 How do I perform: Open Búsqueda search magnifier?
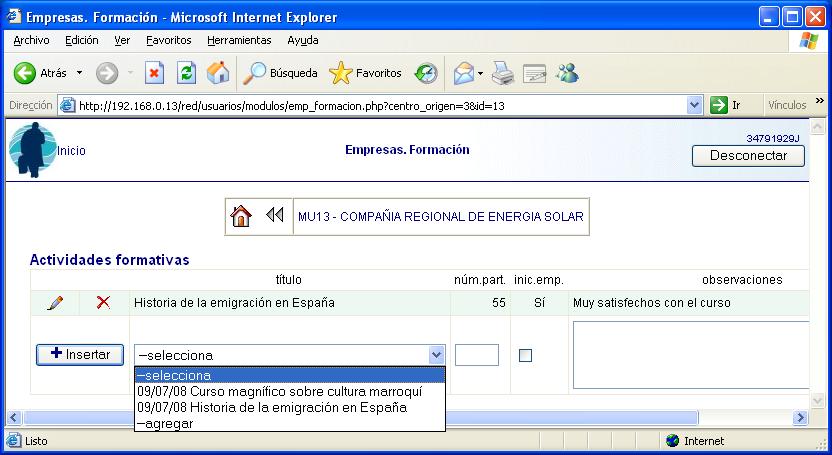[x=254, y=73]
